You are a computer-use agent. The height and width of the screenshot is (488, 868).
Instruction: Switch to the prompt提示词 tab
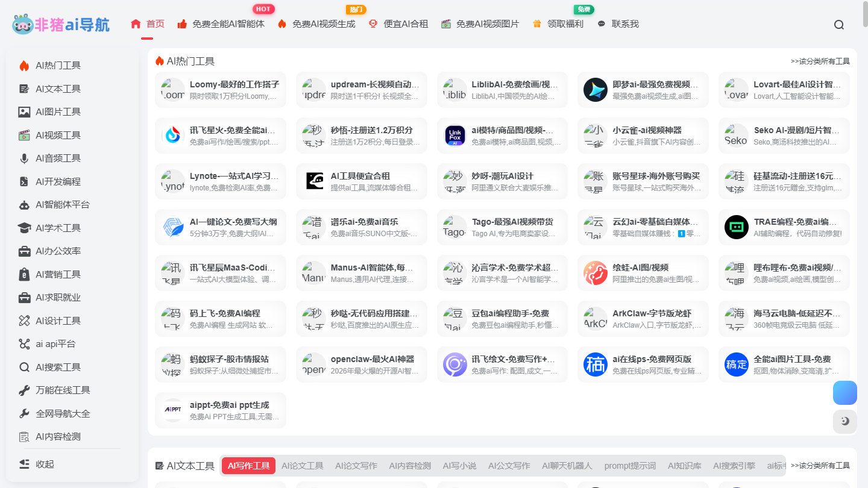tap(630, 466)
